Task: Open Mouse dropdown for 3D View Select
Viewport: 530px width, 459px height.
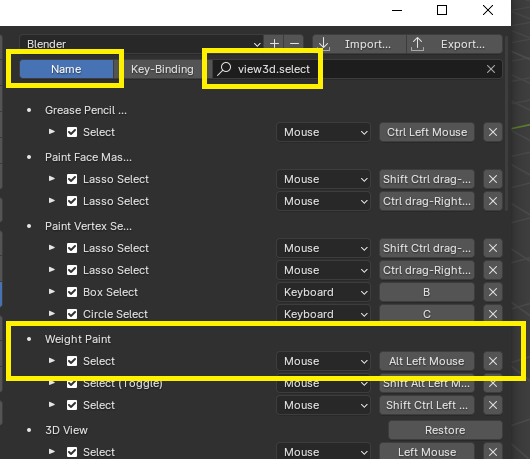Action: (x=323, y=452)
